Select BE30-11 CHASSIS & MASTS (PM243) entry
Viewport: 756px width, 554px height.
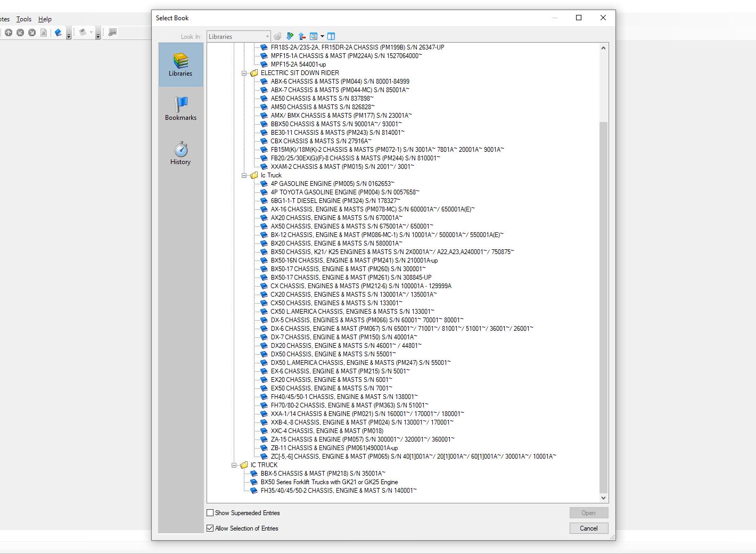(x=338, y=133)
